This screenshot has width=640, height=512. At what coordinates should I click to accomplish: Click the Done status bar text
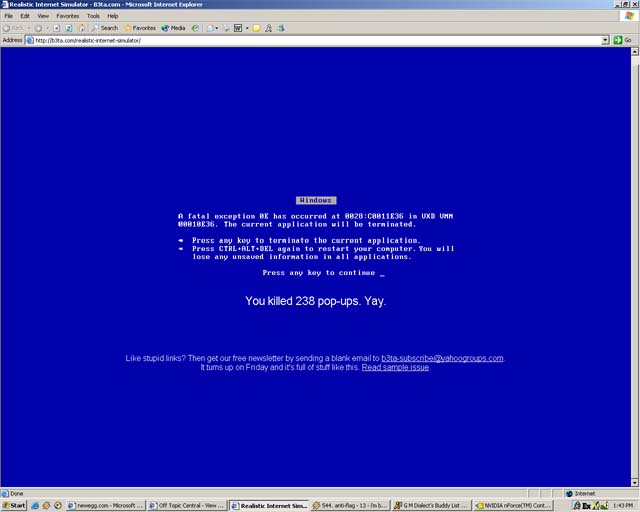coord(17,493)
